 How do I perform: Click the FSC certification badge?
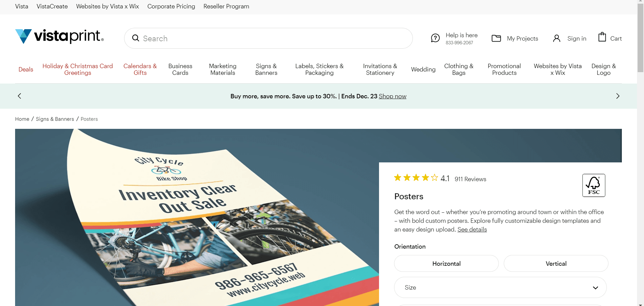click(594, 185)
